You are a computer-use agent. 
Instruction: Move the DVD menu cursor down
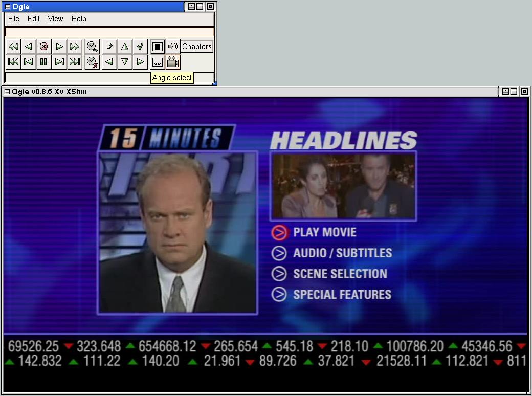point(124,62)
